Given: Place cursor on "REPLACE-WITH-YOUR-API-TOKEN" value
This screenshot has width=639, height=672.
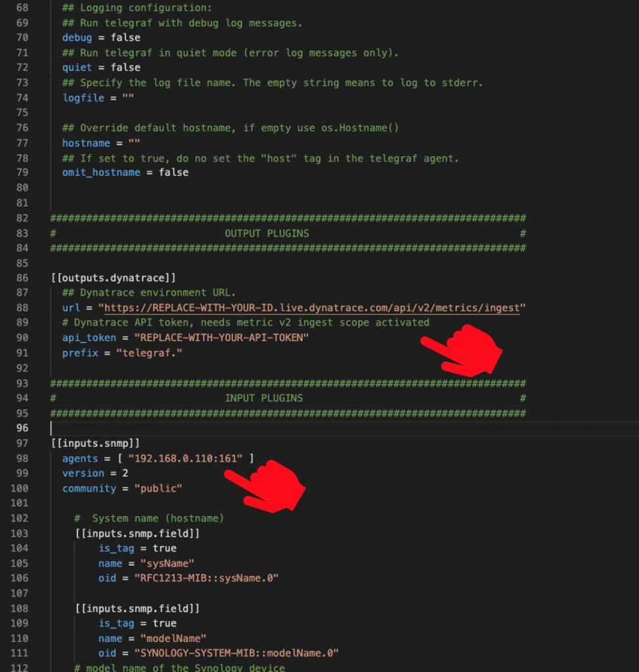Looking at the screenshot, I should click(221, 338).
